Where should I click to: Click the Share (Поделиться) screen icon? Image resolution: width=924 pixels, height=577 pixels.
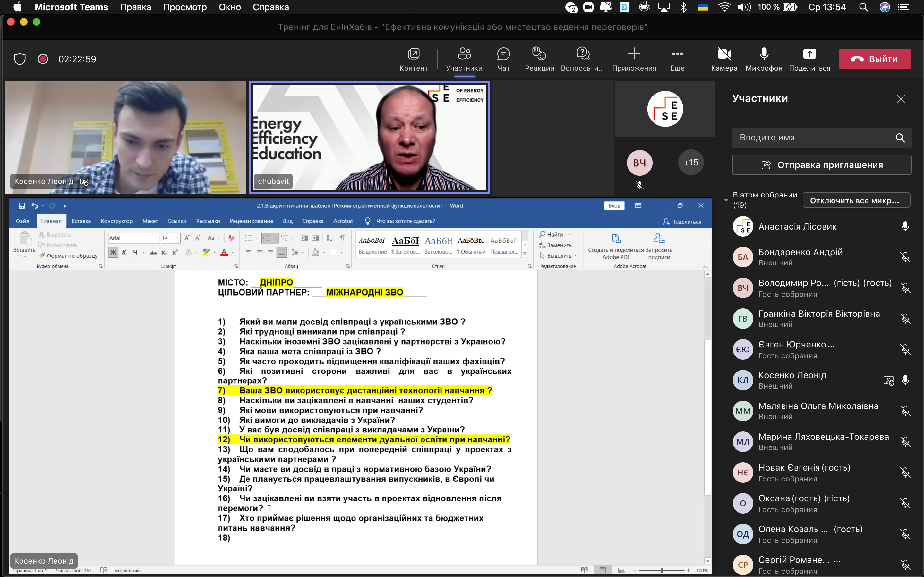(809, 59)
